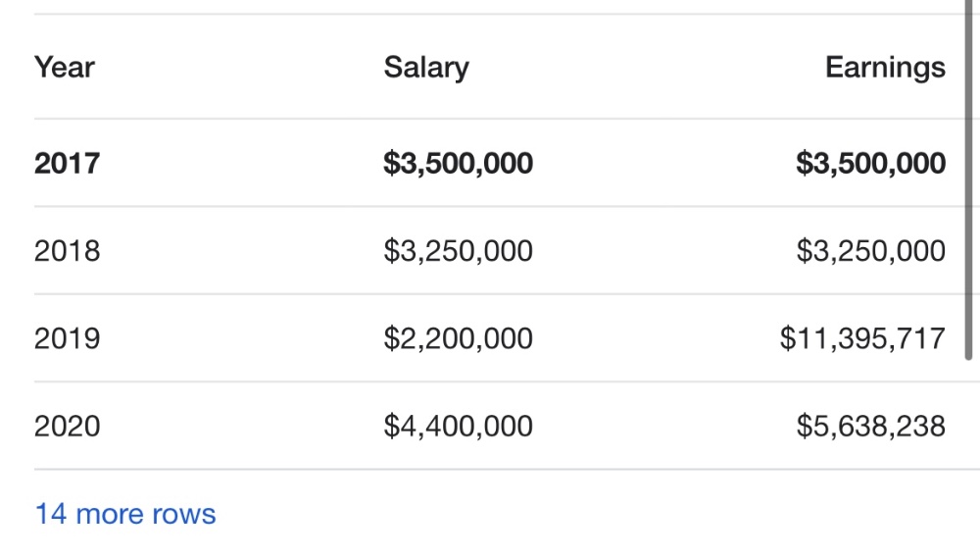980x559 pixels.
Task: Click the 2019 salary $2,200,000 cell
Action: 458,338
